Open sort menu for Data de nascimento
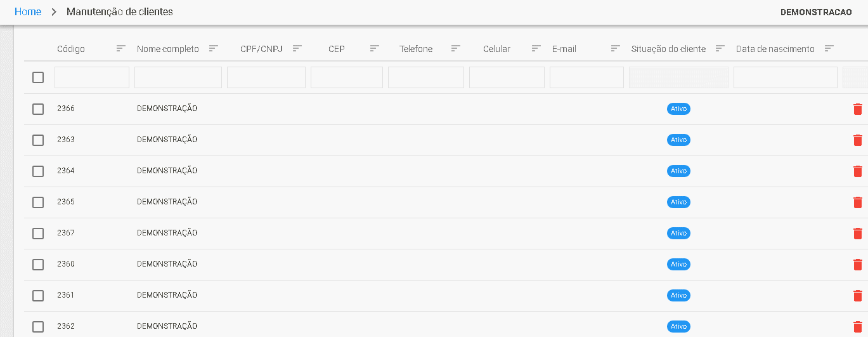This screenshot has height=337, width=868. [x=829, y=48]
